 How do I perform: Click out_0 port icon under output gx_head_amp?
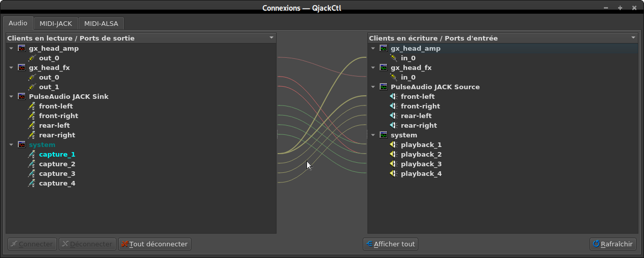[x=32, y=58]
